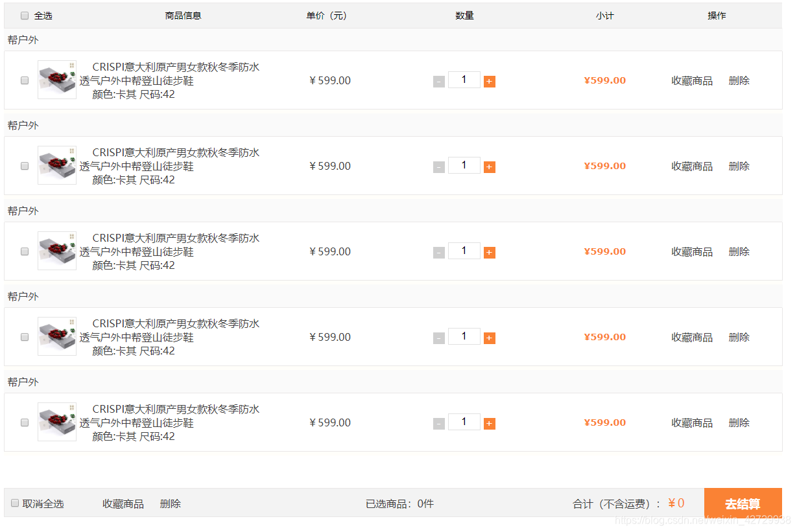Click 收藏商品 on the second product

[691, 166]
